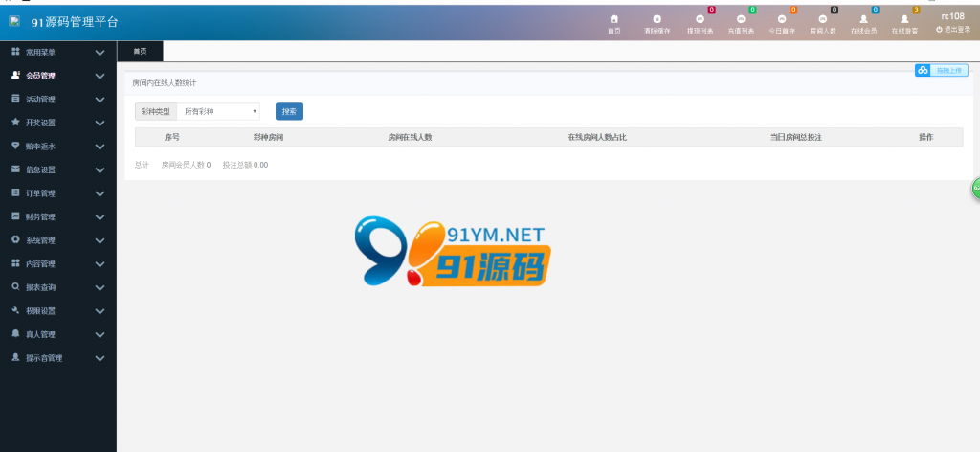Open the 在线游客 user icon
The width and height of the screenshot is (980, 452).
point(904,19)
